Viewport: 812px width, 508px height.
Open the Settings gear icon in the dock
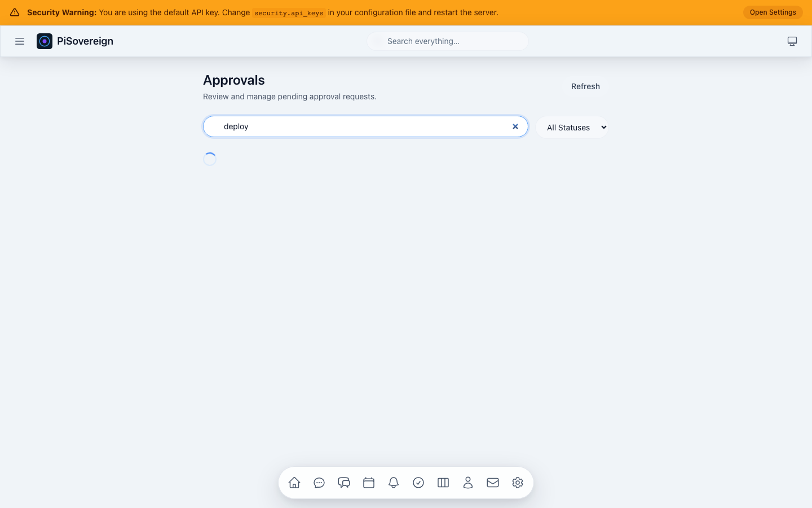click(x=518, y=483)
